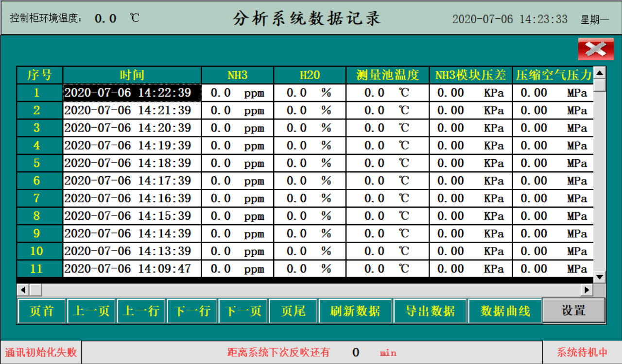Click vertical scrollbar up arrow
622x364 pixels.
click(x=600, y=73)
